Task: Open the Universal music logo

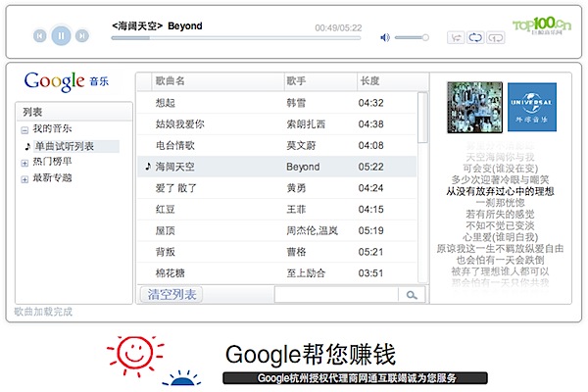Action: (532, 107)
